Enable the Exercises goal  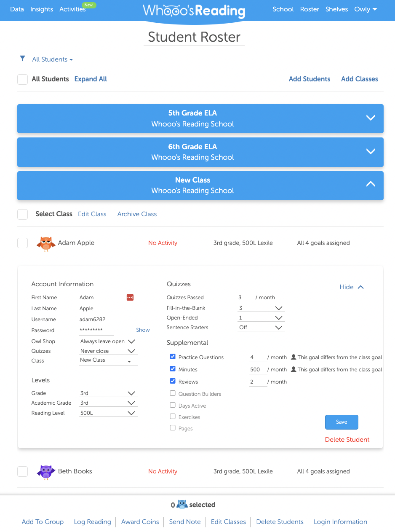click(x=173, y=416)
